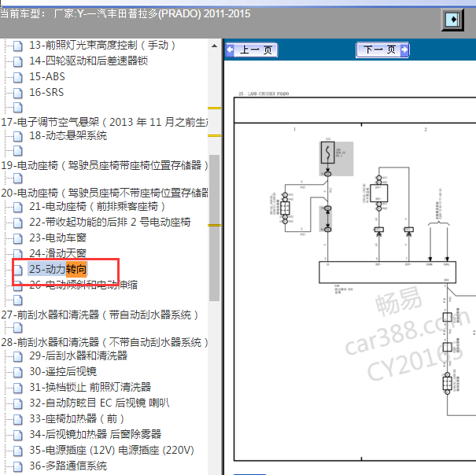Click page icon next to 14-四轮驱动

coord(18,61)
